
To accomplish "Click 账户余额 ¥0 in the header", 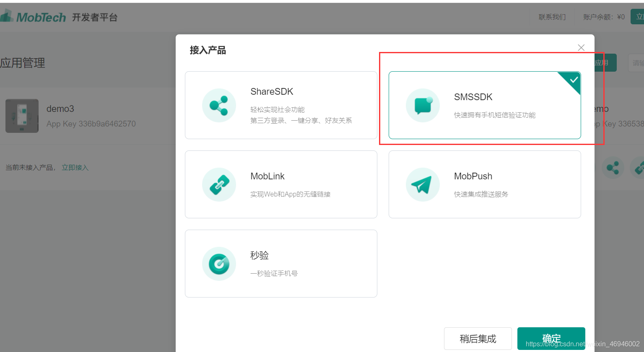I will coord(604,17).
